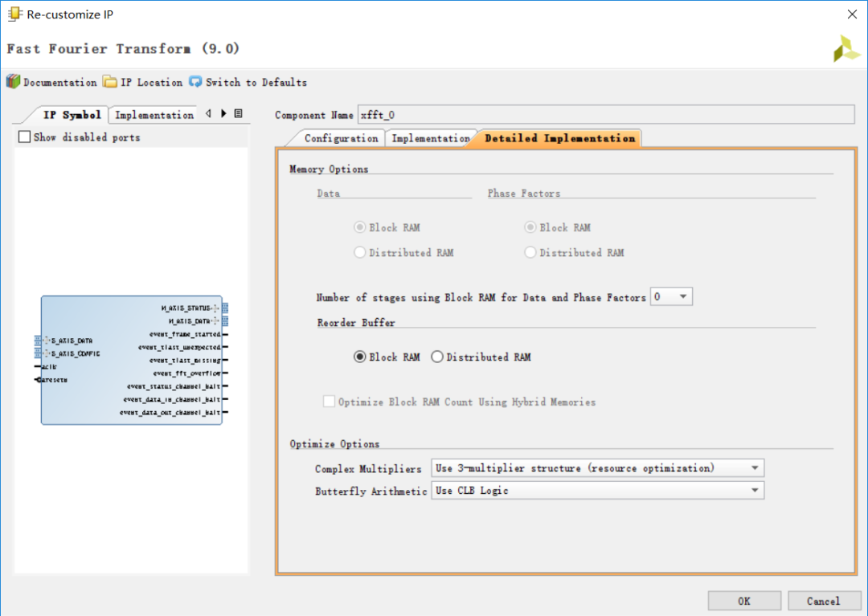Click the Switch to Defaults refresh icon
Image resolution: width=868 pixels, height=616 pixels.
point(195,82)
